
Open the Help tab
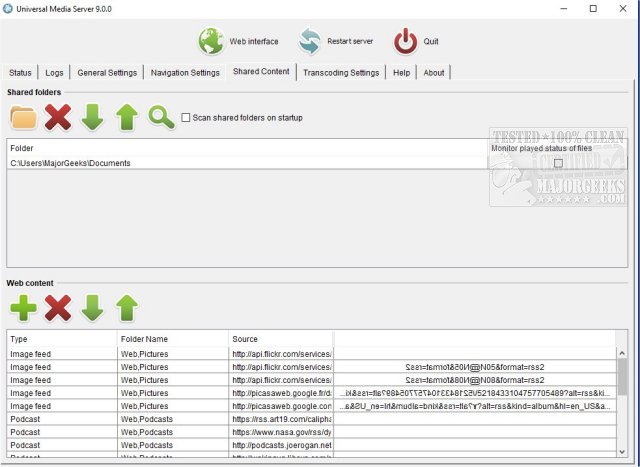tap(401, 73)
